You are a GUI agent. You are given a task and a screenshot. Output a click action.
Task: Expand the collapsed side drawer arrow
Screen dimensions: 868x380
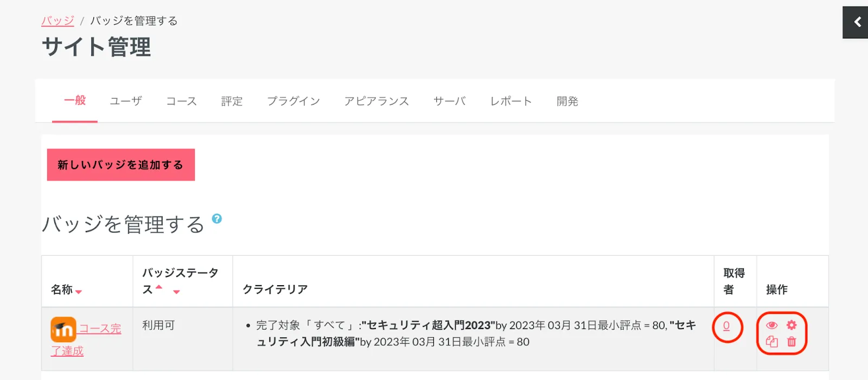coord(857,22)
